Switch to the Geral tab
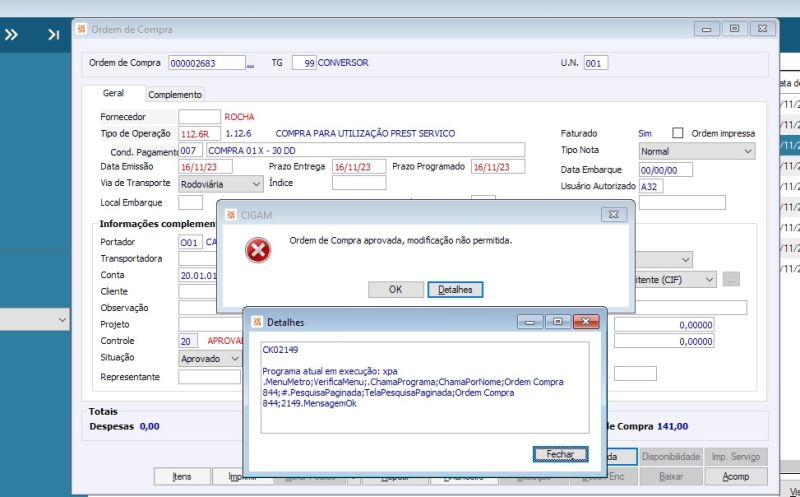The height and width of the screenshot is (497, 800). (x=113, y=93)
